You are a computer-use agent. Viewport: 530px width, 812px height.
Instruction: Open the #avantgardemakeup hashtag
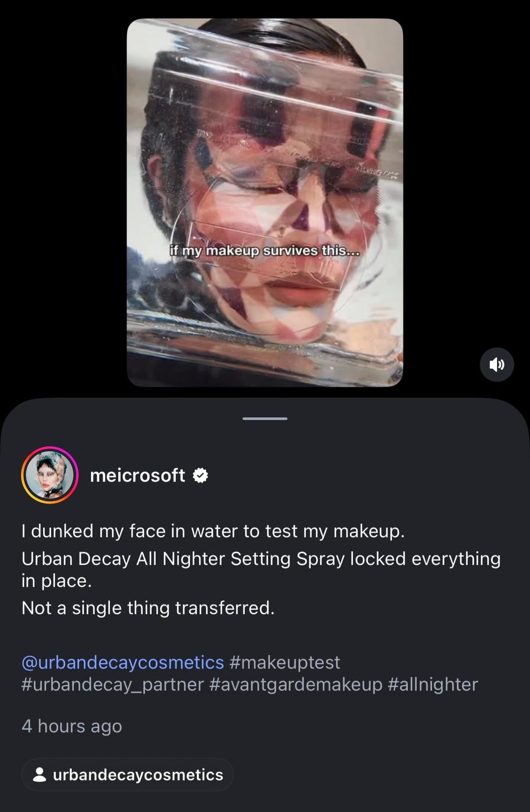(295, 684)
